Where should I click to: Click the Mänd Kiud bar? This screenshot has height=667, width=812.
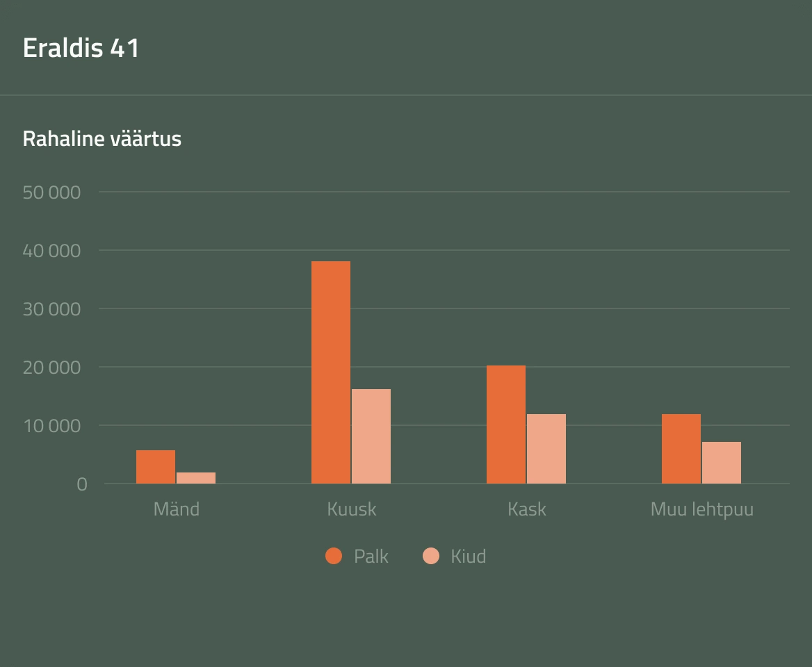(x=196, y=478)
